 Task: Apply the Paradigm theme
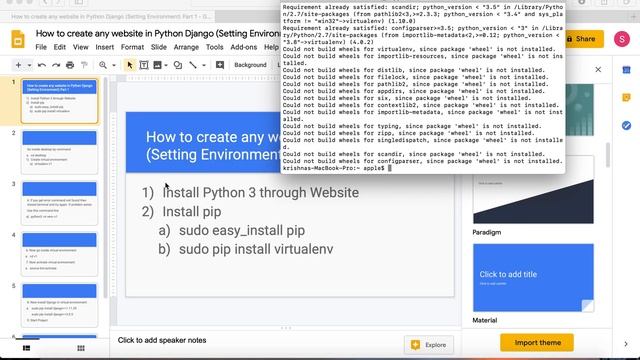tap(533, 190)
